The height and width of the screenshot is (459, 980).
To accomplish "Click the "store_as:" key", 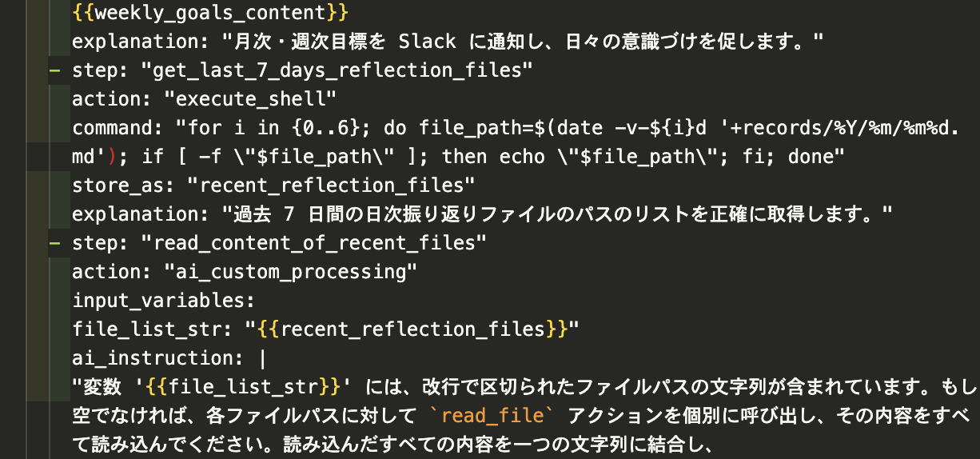I will [x=122, y=186].
